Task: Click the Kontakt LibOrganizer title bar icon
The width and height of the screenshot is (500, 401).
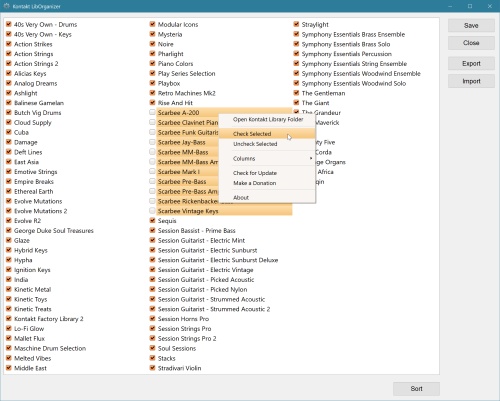Action: [6, 6]
